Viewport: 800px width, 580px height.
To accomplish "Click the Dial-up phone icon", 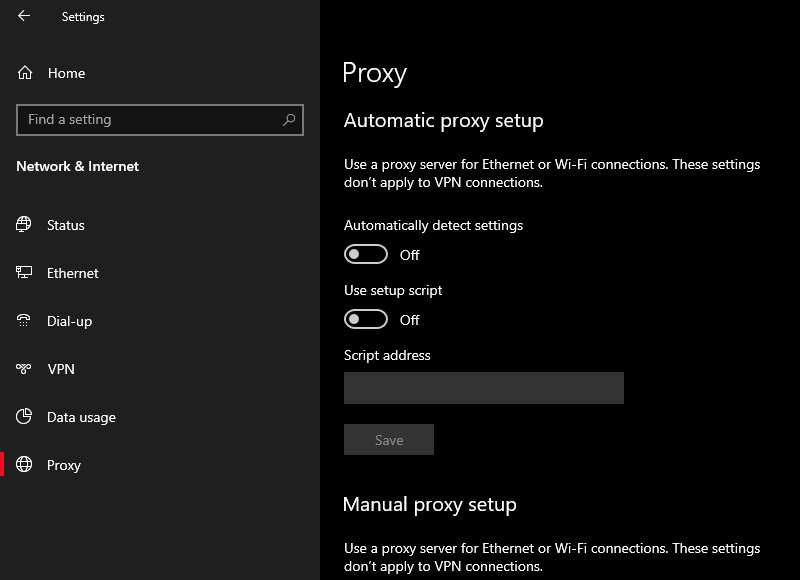I will (23, 321).
